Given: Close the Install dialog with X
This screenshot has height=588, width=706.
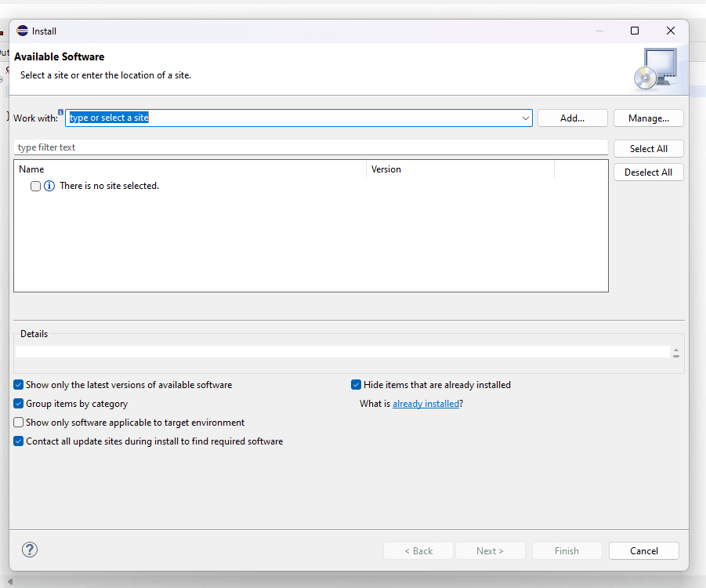Looking at the screenshot, I should pyautogui.click(x=671, y=31).
